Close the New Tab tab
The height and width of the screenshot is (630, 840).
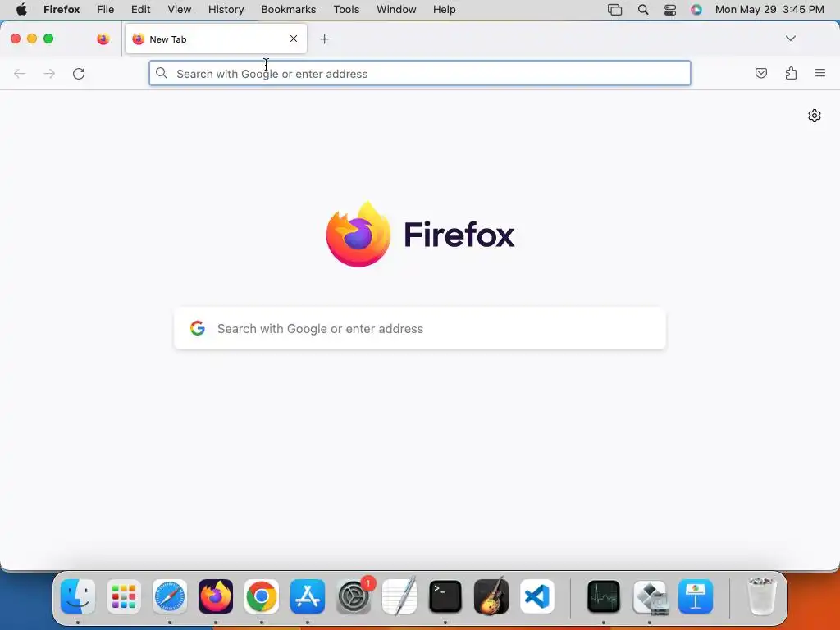click(x=294, y=39)
